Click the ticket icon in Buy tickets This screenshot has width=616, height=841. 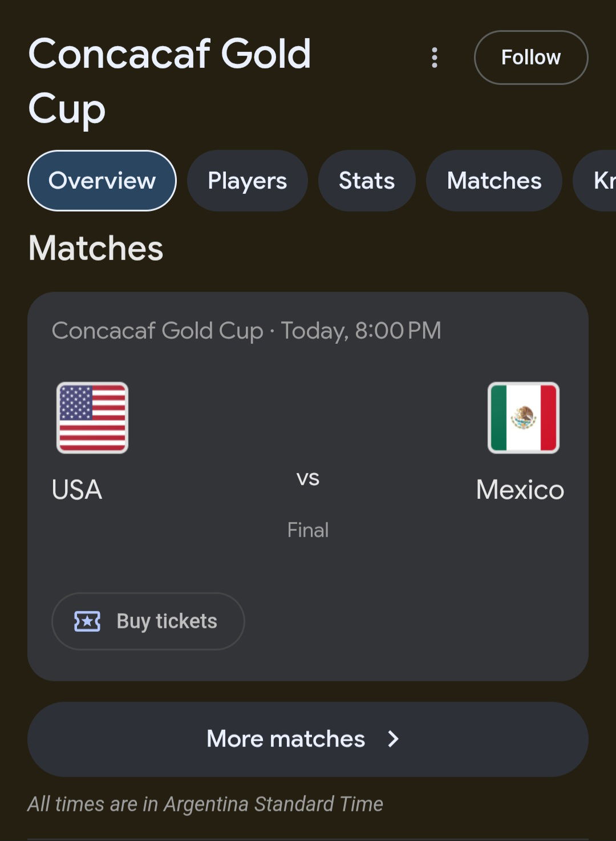pyautogui.click(x=87, y=621)
